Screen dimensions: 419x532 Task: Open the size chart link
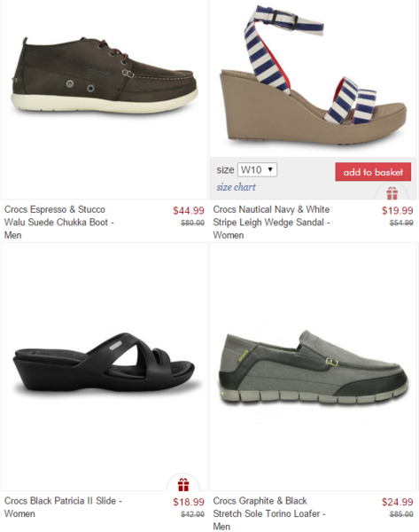pyautogui.click(x=237, y=187)
